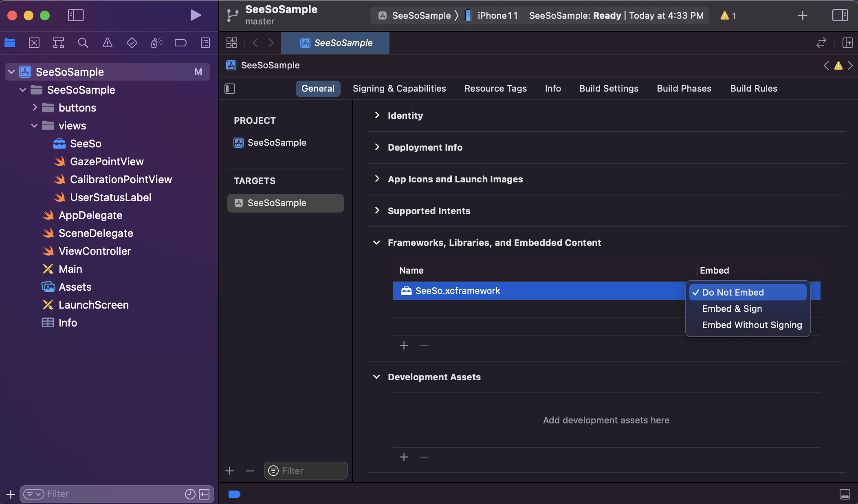The height and width of the screenshot is (504, 858).
Task: Add a new target with plus button
Action: click(x=229, y=471)
